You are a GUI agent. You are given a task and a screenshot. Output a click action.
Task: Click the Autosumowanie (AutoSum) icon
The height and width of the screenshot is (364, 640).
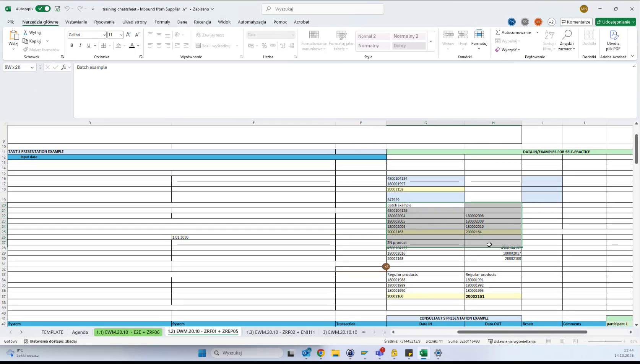pyautogui.click(x=498, y=32)
